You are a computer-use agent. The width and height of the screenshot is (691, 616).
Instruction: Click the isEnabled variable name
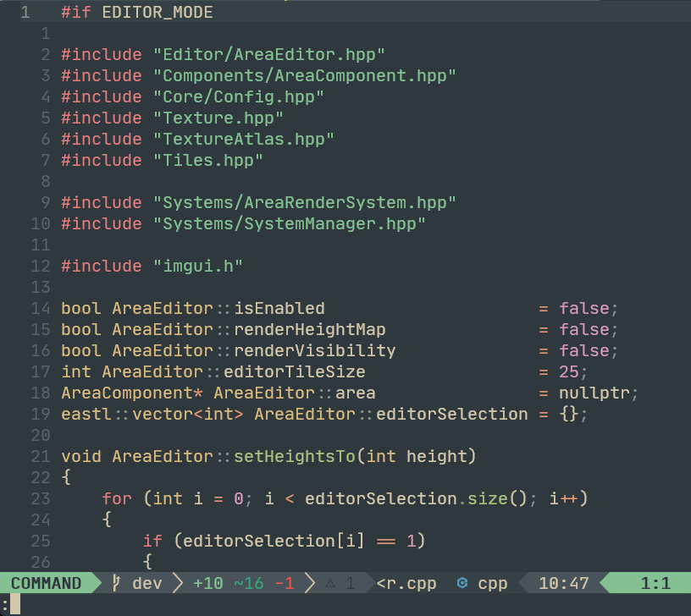279,308
